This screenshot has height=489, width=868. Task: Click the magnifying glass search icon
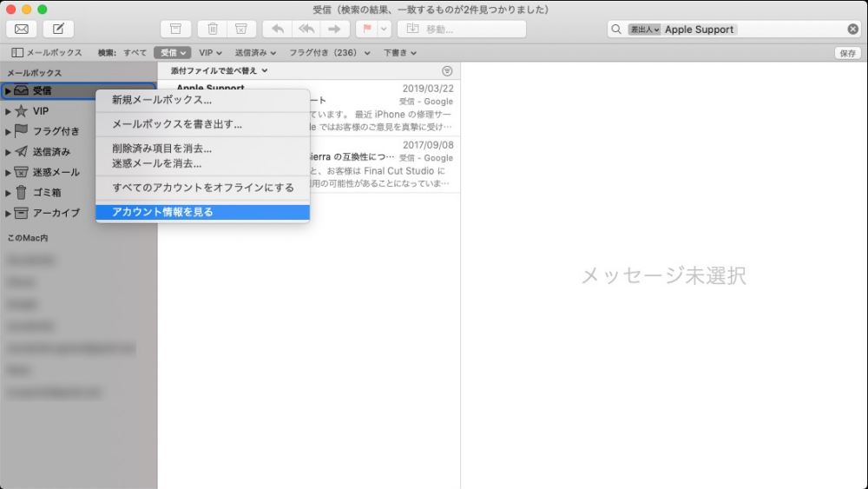616,30
